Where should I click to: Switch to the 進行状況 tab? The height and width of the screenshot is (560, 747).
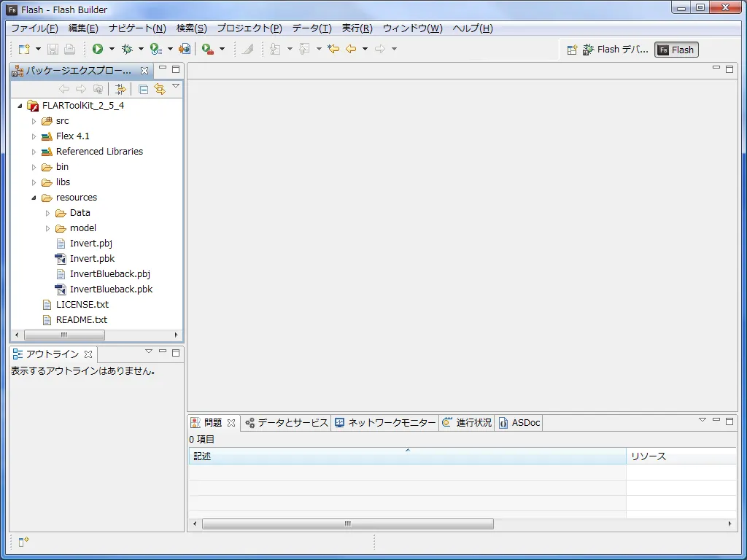pos(467,422)
